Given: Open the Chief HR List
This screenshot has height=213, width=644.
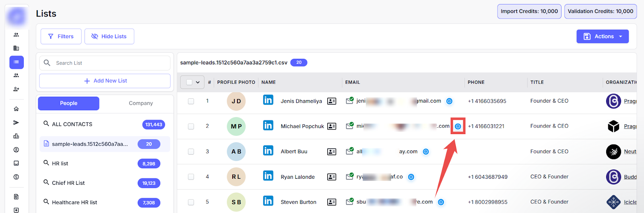Looking at the screenshot, I should (68, 183).
